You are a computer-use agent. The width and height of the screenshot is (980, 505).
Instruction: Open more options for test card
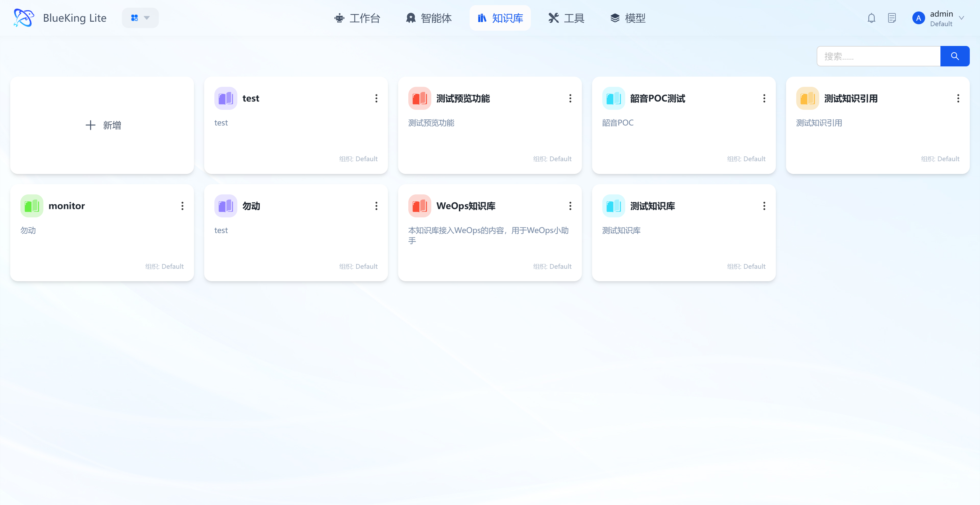click(x=376, y=98)
